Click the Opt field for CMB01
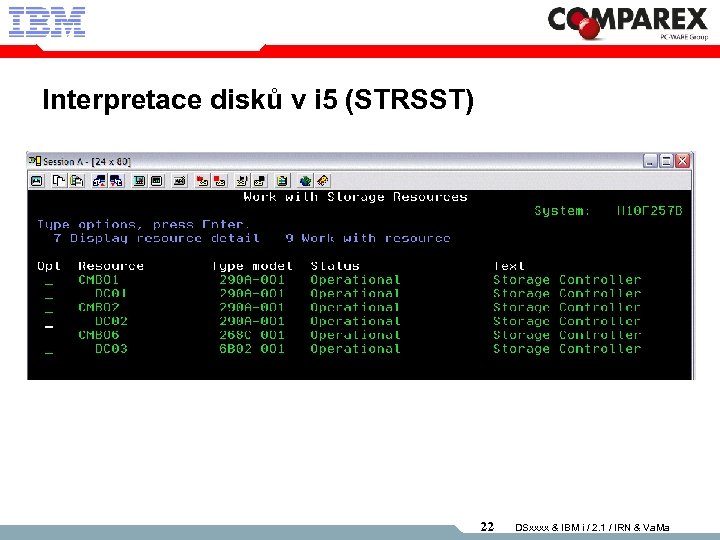This screenshot has height=540, width=720. coord(49,281)
